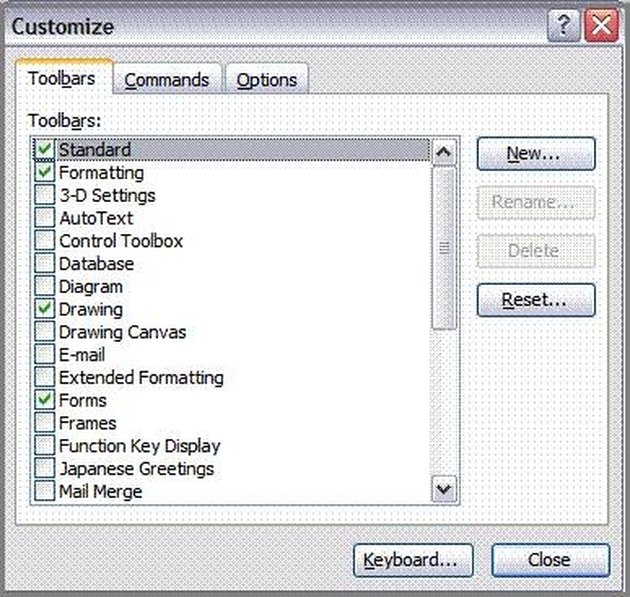
Task: Toggle the Drawing toolbar checkbox off
Action: (x=45, y=309)
